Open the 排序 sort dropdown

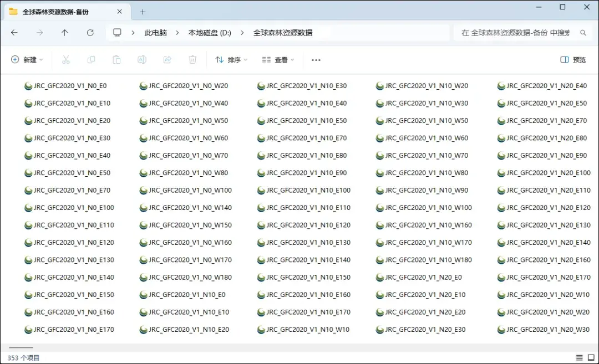(230, 59)
